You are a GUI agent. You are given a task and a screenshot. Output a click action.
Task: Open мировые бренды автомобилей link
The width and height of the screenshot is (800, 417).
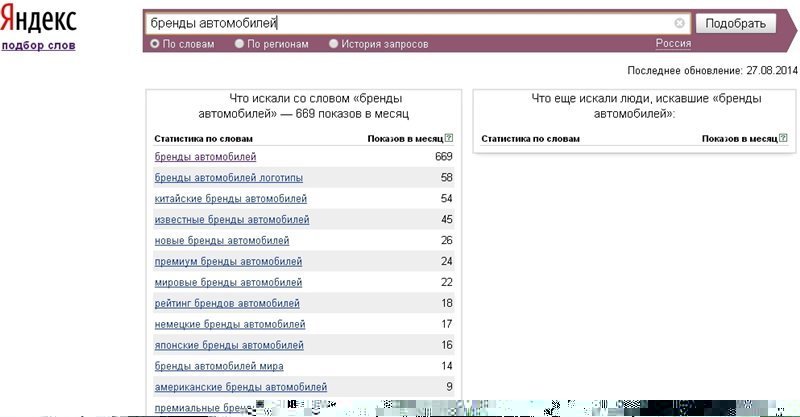[x=229, y=283]
